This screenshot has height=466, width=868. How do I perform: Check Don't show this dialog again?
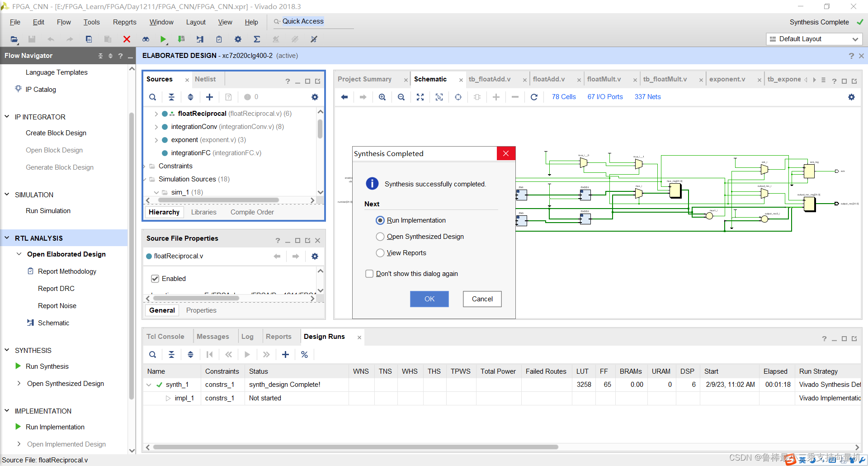point(369,274)
